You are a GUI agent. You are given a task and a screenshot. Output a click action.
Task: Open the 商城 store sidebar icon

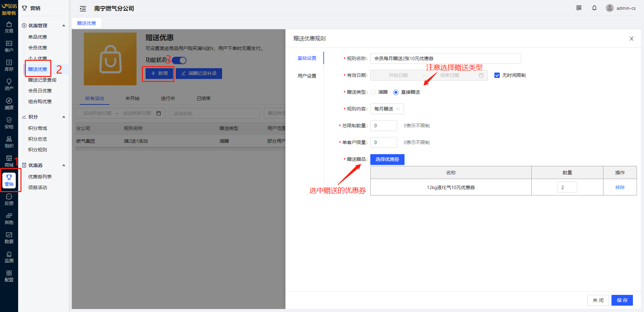point(9,161)
